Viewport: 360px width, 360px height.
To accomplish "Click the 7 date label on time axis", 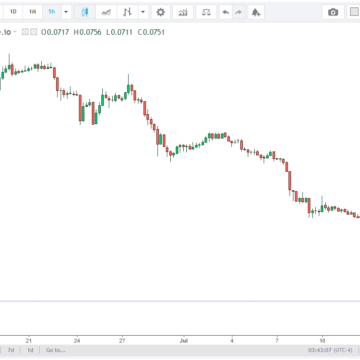I will coord(277,341).
